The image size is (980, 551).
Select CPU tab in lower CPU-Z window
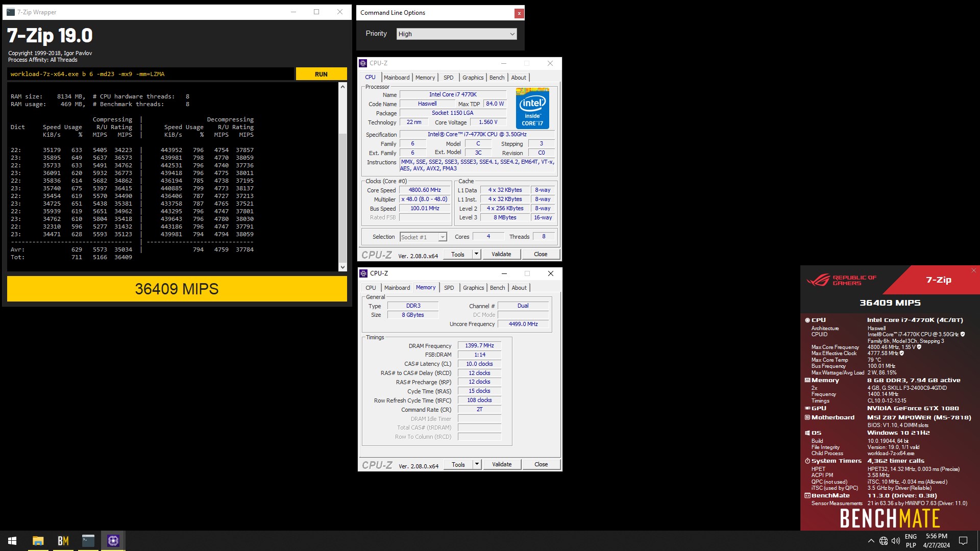tap(371, 288)
